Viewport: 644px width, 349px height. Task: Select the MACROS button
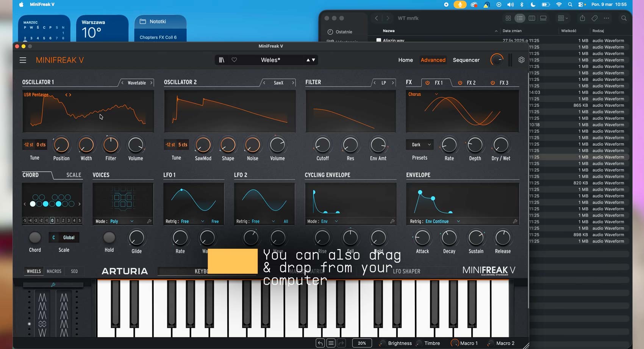[54, 271]
